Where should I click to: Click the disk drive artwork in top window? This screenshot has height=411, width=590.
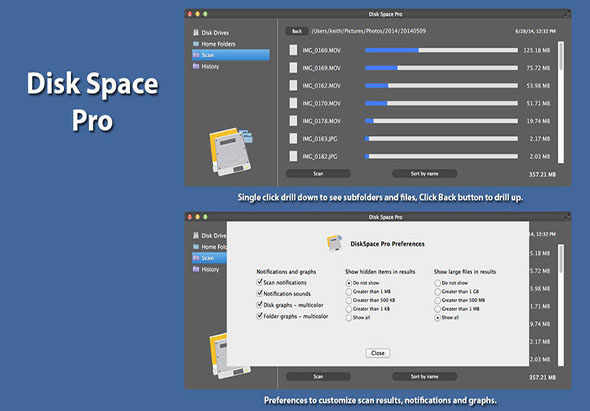click(x=231, y=151)
